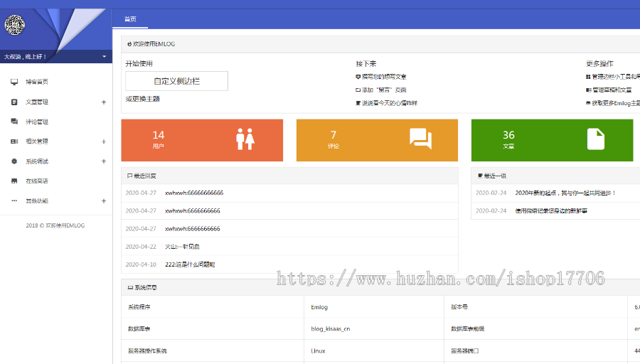Expand 其他功能 with its plus sign
This screenshot has width=640, height=364.
[x=104, y=200]
